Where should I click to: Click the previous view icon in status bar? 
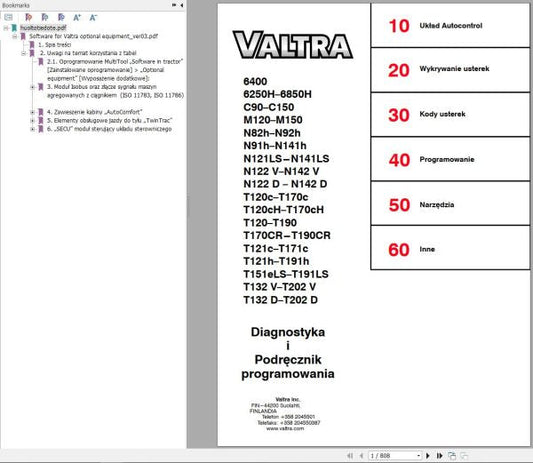pyautogui.click(x=452, y=456)
